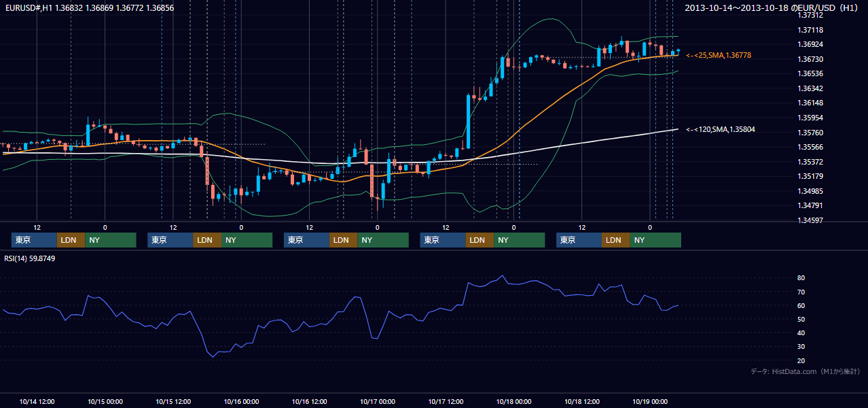Click the 1.35372 price axis label
The width and height of the screenshot is (868, 408).
[x=810, y=162]
